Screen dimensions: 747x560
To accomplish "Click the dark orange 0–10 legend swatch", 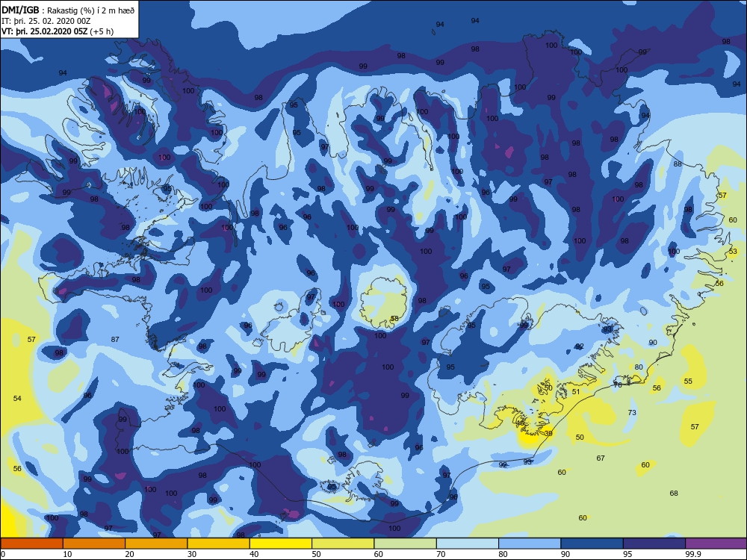I will 31,544.
